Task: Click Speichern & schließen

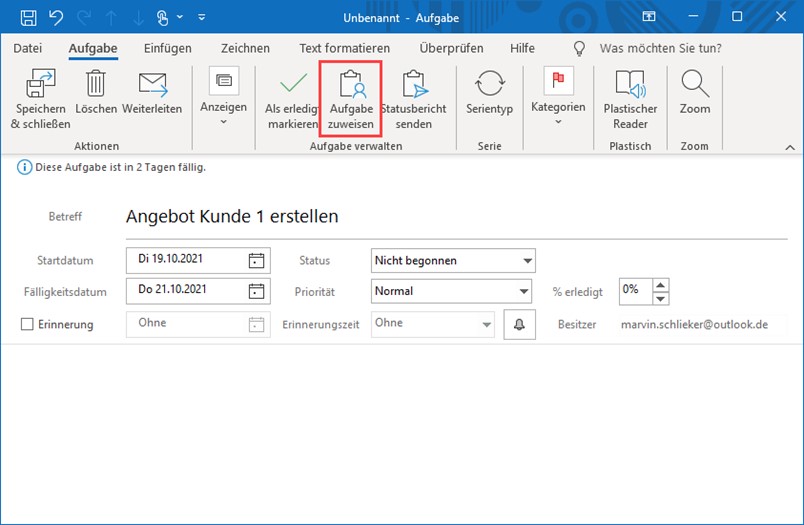Action: pos(41,99)
